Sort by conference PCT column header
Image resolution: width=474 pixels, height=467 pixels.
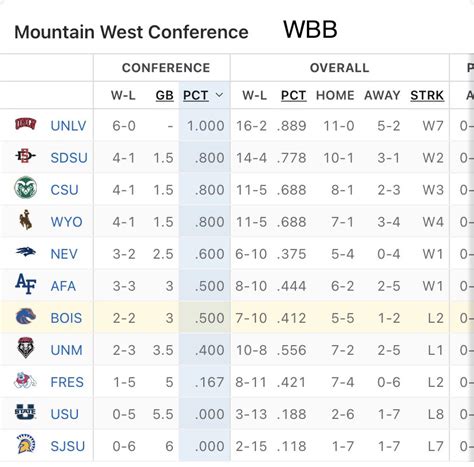click(195, 96)
